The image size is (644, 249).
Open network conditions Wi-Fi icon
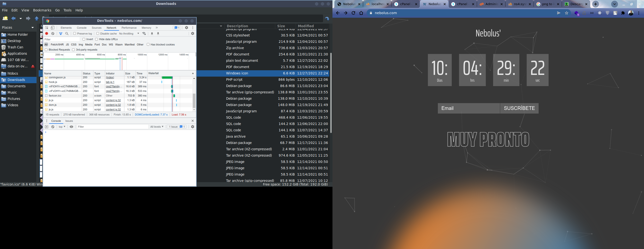click(x=144, y=34)
